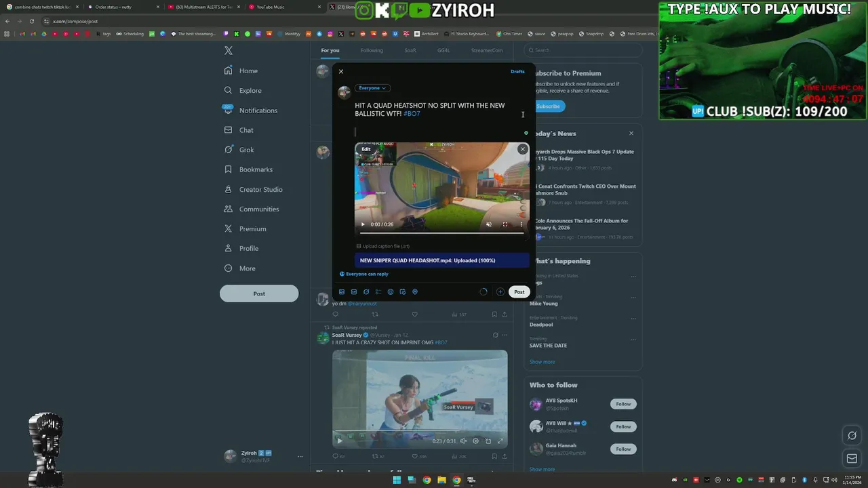The width and height of the screenshot is (868, 488).
Task: Add a GIF in the composer
Action: tap(354, 292)
